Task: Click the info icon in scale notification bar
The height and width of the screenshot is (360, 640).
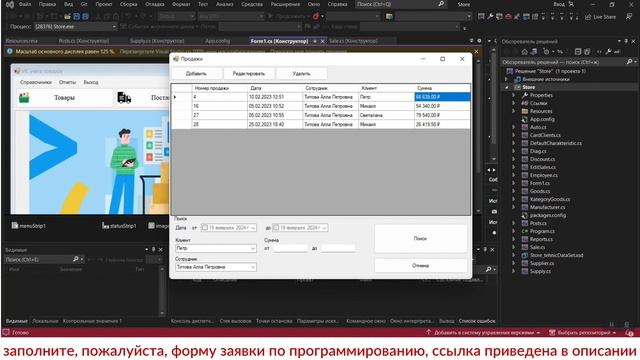Action: pyautogui.click(x=10, y=52)
